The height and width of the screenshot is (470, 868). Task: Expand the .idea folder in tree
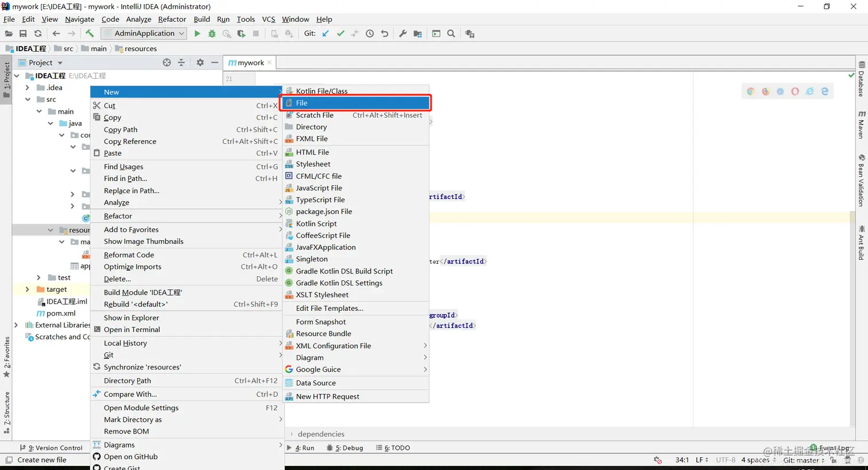coord(27,88)
